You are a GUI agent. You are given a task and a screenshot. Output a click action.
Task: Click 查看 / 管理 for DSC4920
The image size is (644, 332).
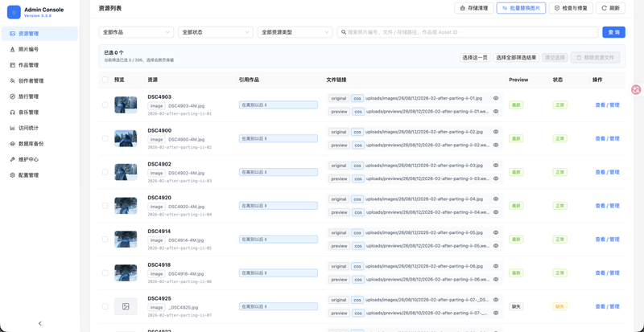point(607,206)
